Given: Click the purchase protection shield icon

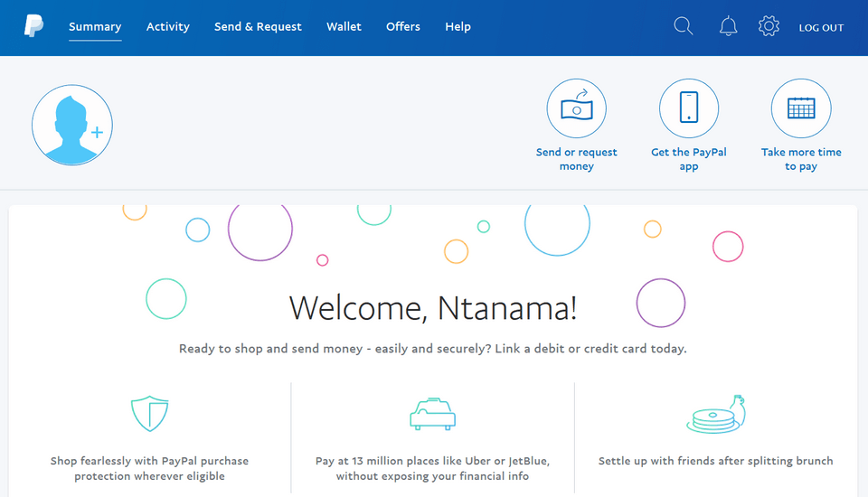Looking at the screenshot, I should (149, 414).
